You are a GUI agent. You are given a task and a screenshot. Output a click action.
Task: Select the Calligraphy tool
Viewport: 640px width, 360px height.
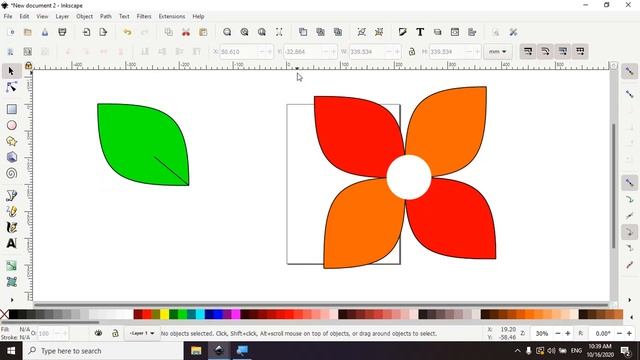click(x=11, y=227)
